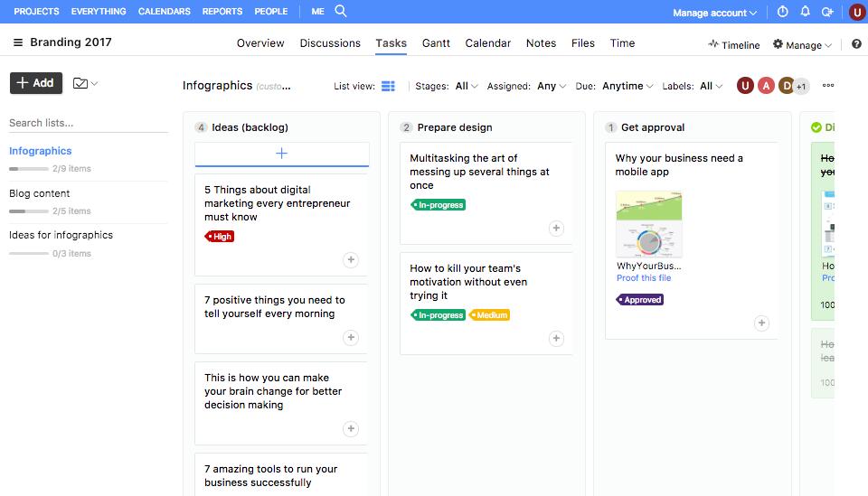The width and height of the screenshot is (868, 496).
Task: Toggle the green check on the Done column
Action: [x=816, y=127]
